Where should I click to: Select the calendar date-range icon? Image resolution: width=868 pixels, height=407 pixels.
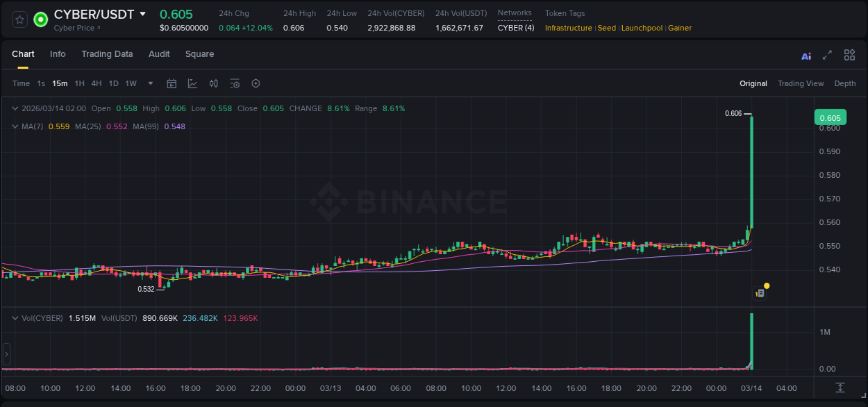point(172,83)
